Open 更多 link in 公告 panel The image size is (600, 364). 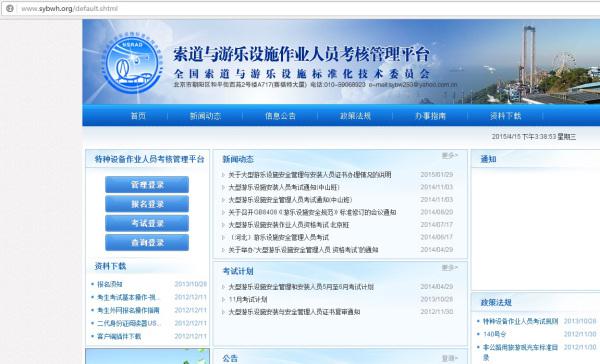pyautogui.click(x=450, y=358)
